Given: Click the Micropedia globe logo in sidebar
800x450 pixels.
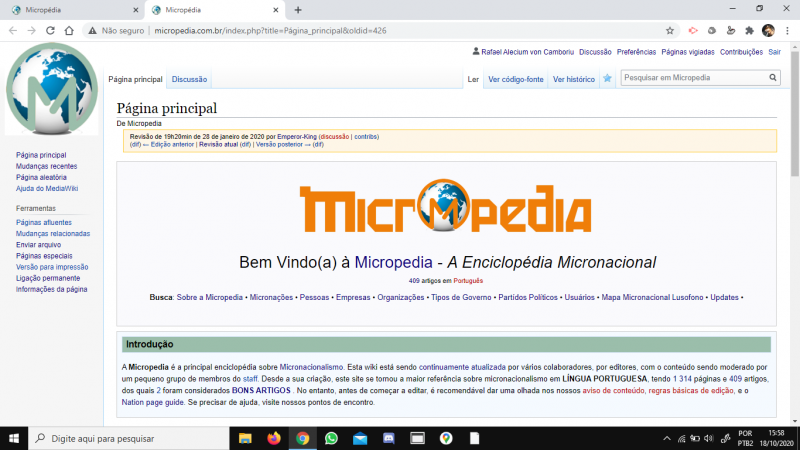Looking at the screenshot, I should [x=52, y=89].
